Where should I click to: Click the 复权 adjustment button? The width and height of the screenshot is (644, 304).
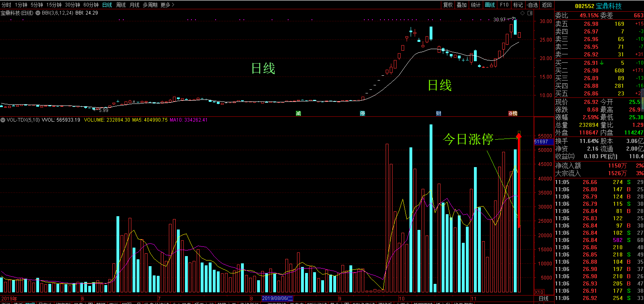tap(448, 5)
